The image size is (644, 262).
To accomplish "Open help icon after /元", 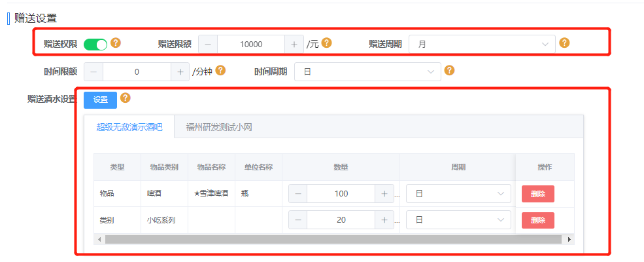I will [326, 43].
